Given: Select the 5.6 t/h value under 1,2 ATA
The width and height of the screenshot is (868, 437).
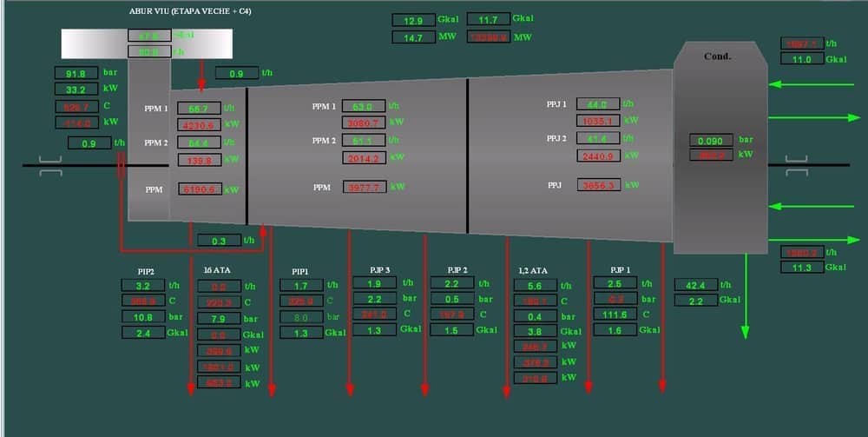Looking at the screenshot, I should pos(536,285).
